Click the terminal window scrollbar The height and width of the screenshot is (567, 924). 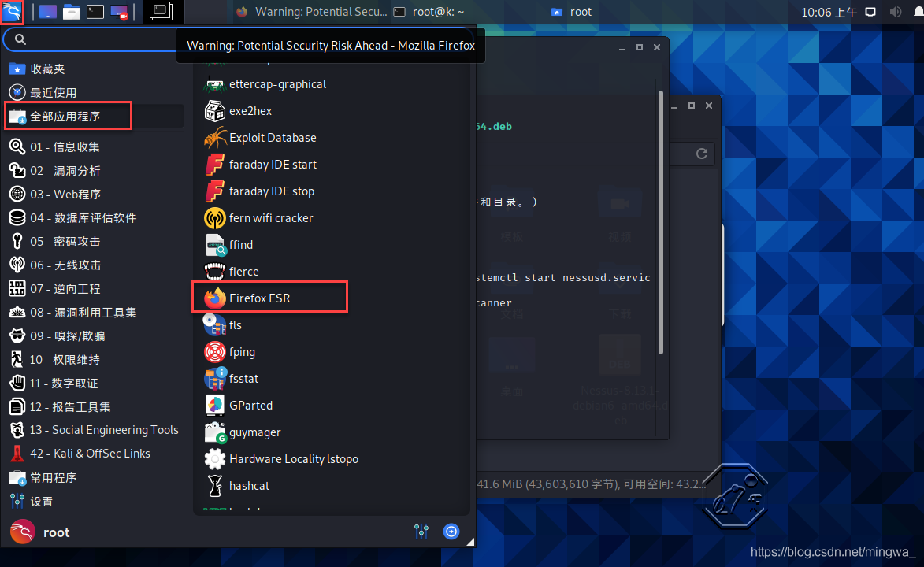661,222
